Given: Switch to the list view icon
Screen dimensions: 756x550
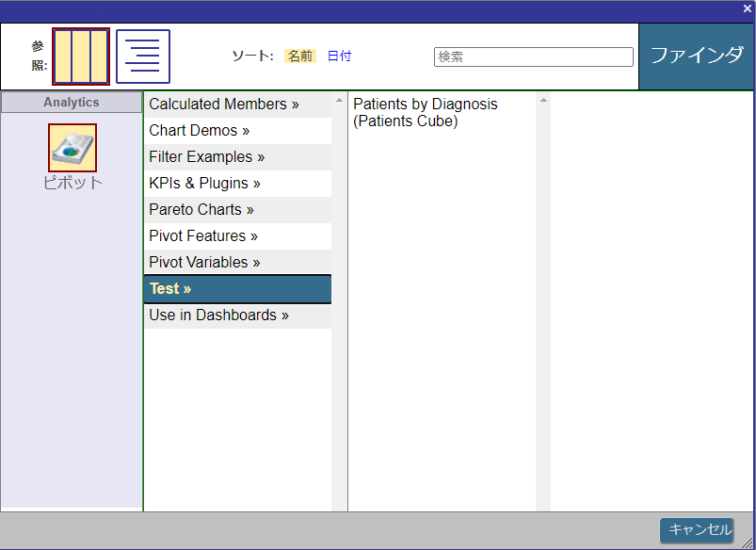Looking at the screenshot, I should tap(143, 57).
